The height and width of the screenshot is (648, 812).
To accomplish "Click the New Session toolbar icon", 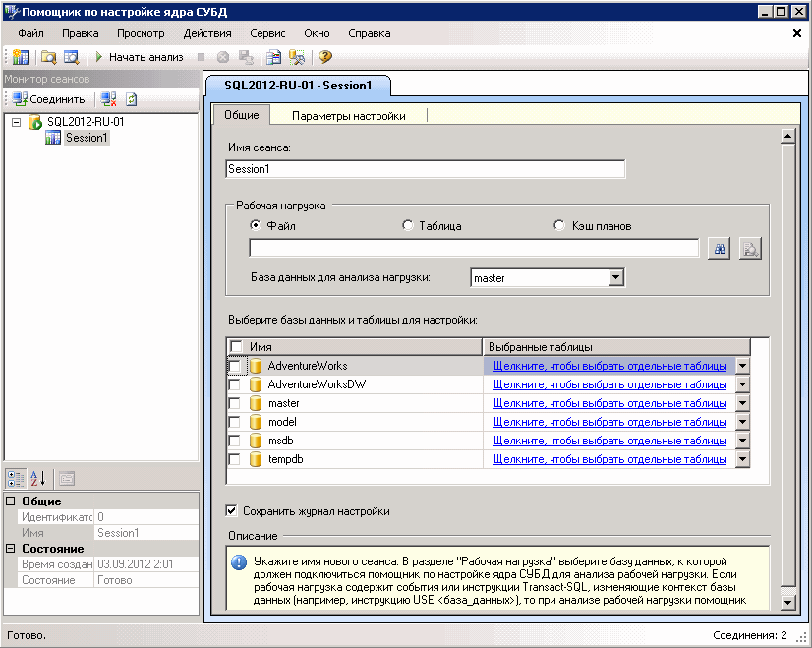I will [x=21, y=57].
